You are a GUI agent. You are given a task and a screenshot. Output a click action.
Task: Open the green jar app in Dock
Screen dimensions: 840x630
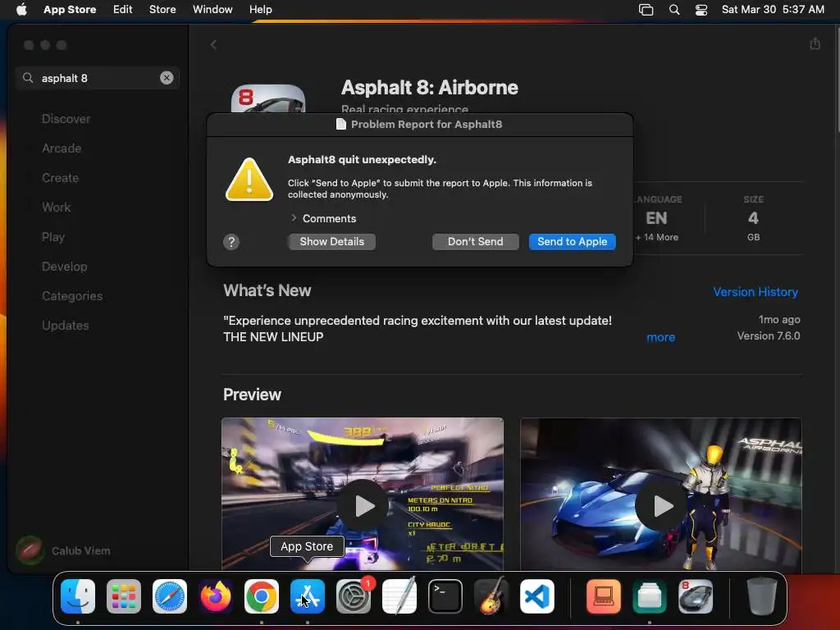coord(650,596)
